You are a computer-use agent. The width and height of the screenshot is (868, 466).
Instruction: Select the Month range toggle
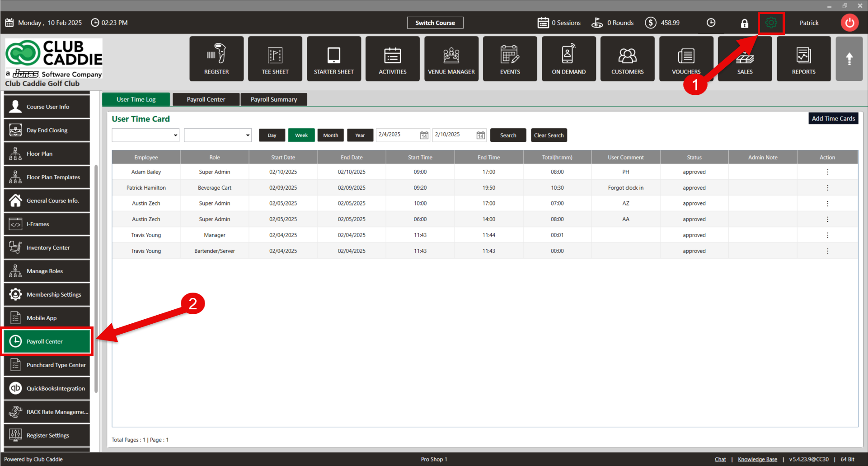[331, 135]
